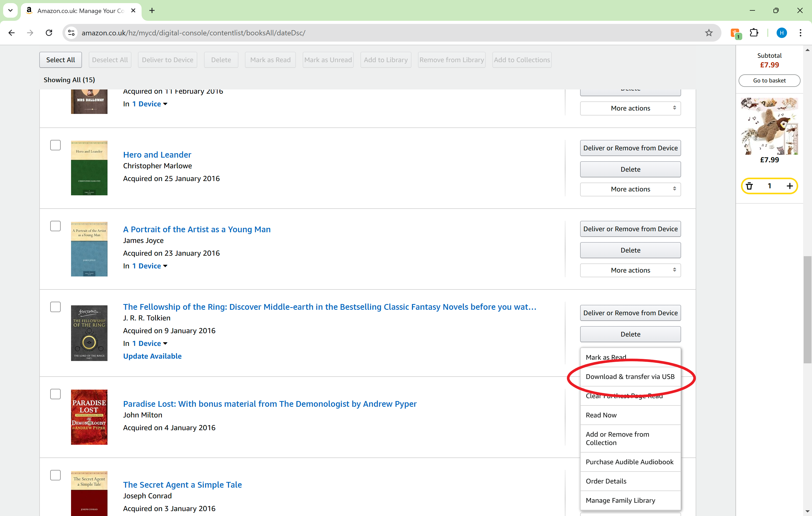Click the Hero and Leander cover thumbnail
Viewport: 812px width, 516px height.
click(x=89, y=168)
